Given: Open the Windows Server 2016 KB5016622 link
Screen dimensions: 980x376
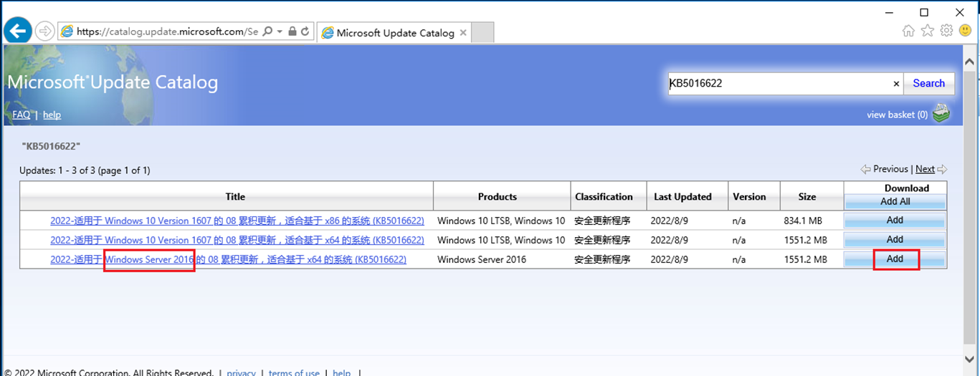Looking at the screenshot, I should [x=228, y=259].
